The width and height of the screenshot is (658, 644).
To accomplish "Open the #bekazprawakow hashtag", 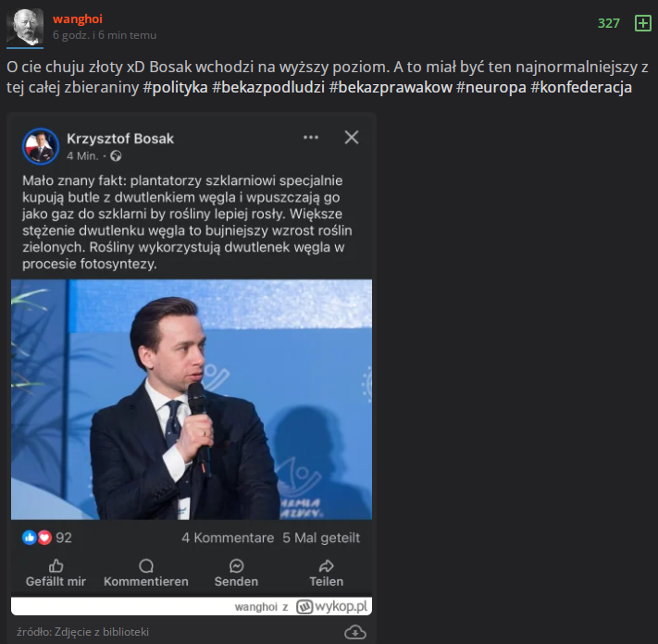I will (391, 88).
